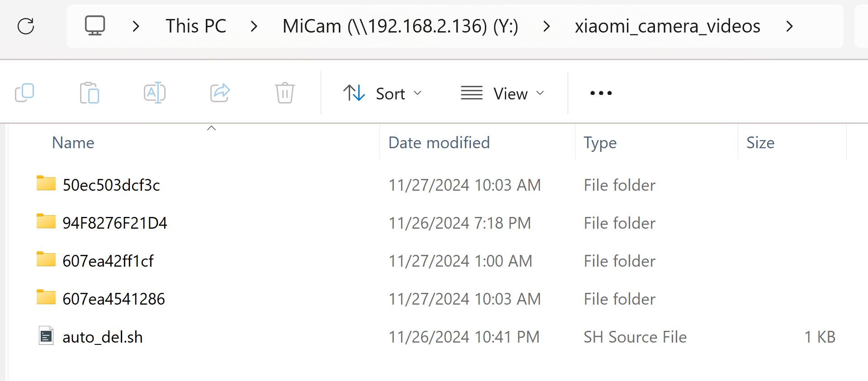This screenshot has height=381, width=868.
Task: Open the 50ec503dcf3c folder
Action: tap(111, 184)
